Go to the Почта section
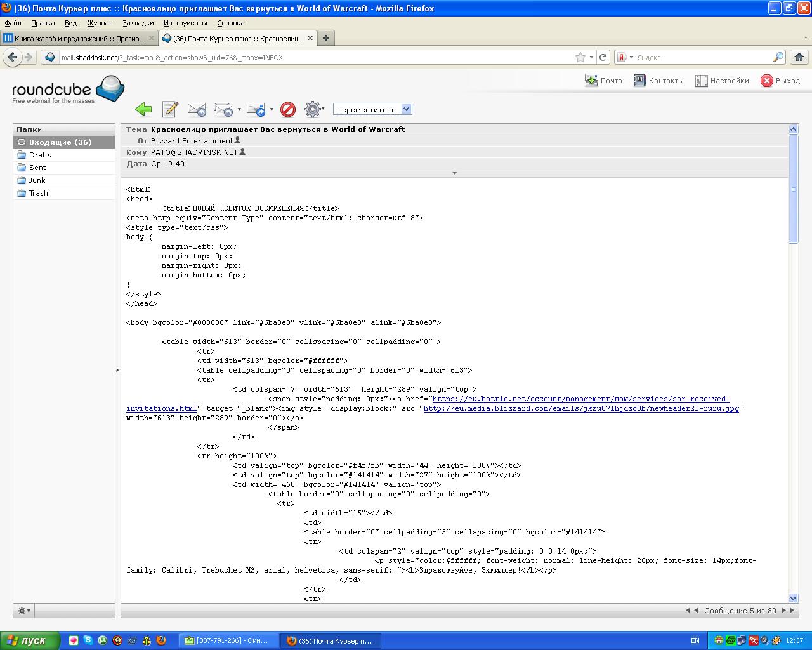The height and width of the screenshot is (650, 812). [x=603, y=81]
